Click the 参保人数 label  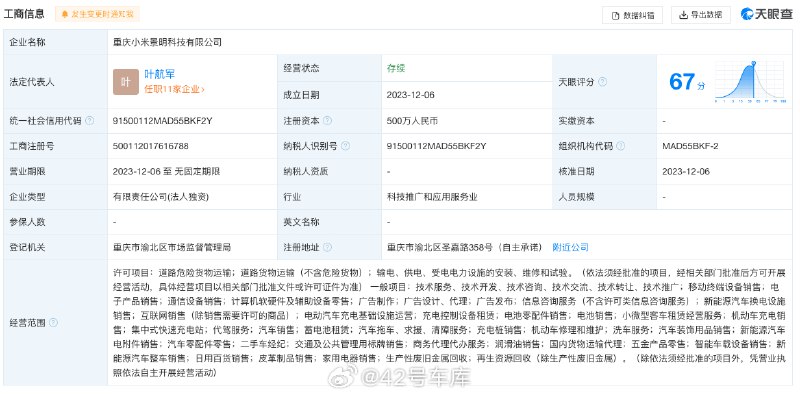click(28, 222)
